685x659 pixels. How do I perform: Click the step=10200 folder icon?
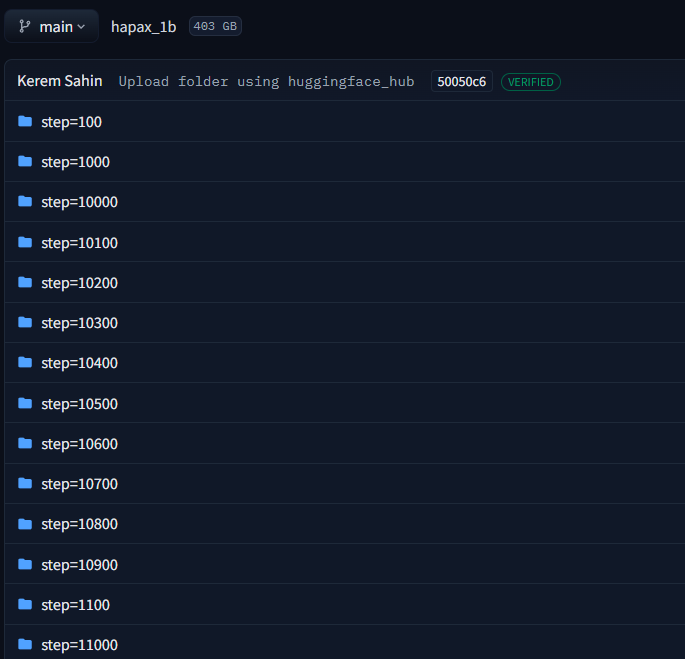pyautogui.click(x=25, y=282)
